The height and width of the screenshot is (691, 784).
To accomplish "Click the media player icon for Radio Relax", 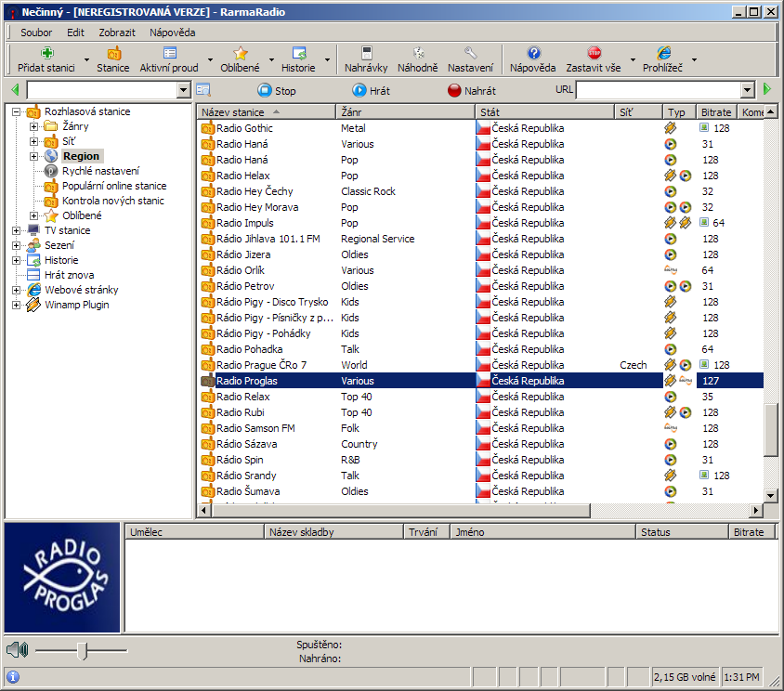I will (x=670, y=397).
